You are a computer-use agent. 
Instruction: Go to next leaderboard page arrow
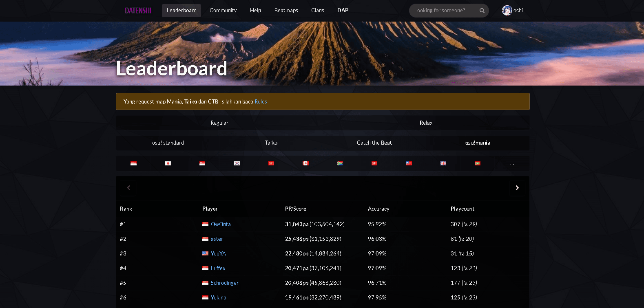517,188
